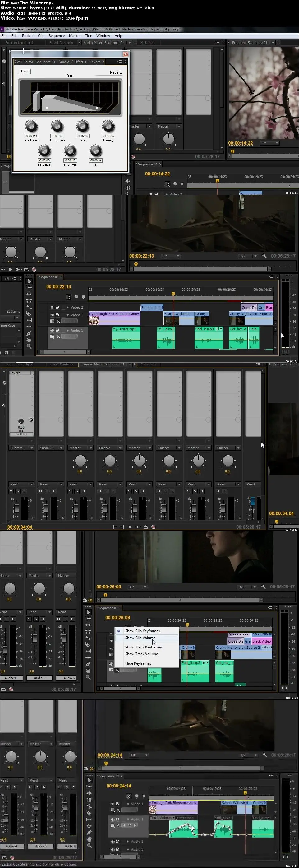Open the Reverb effect selection dropdown
This screenshot has width=299, height=868.
pyautogui.click(x=32, y=373)
